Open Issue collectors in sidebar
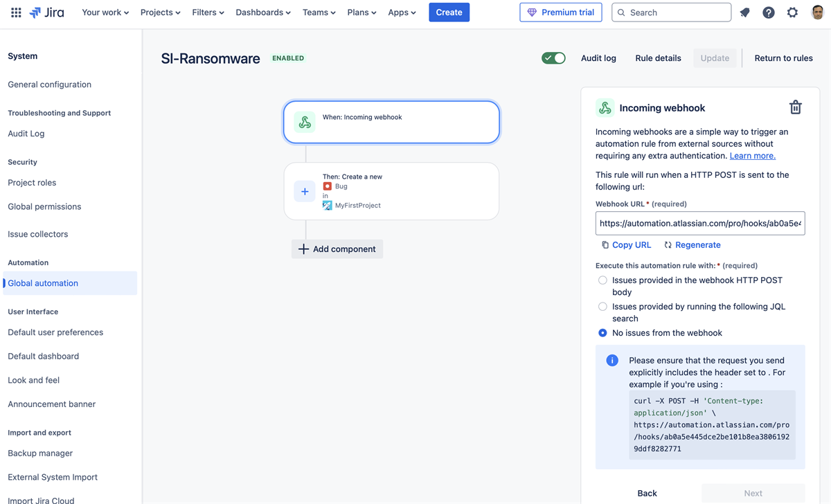Viewport: 831px width, 504px height. (x=38, y=234)
